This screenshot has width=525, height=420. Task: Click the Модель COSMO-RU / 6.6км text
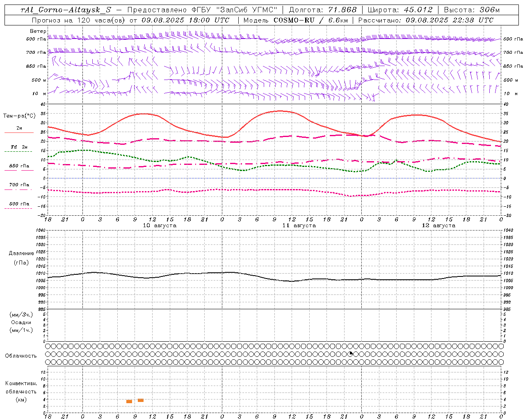click(296, 20)
